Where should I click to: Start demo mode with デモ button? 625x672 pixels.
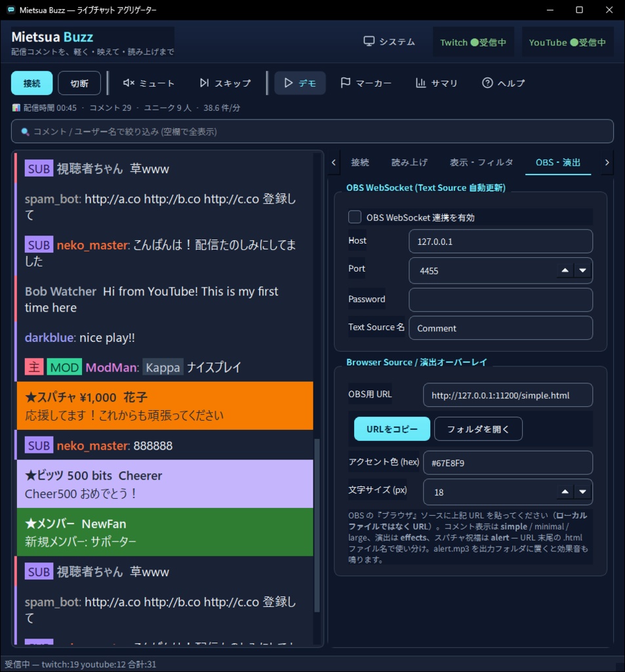[x=300, y=83]
